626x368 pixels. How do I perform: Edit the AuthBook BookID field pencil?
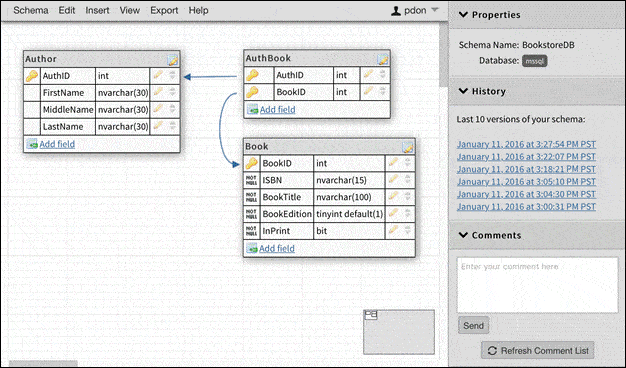[x=368, y=91]
